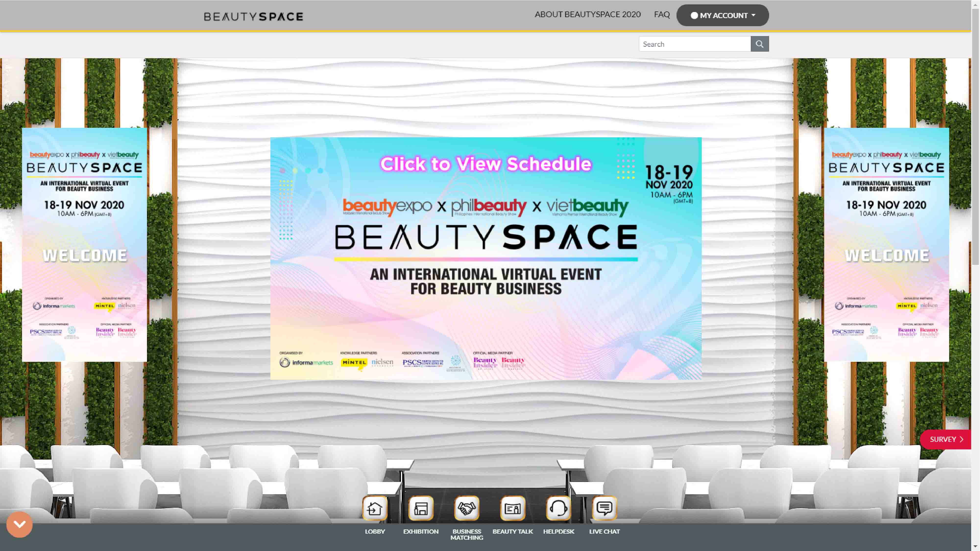
Task: Expand the My Account dropdown
Action: click(x=722, y=16)
